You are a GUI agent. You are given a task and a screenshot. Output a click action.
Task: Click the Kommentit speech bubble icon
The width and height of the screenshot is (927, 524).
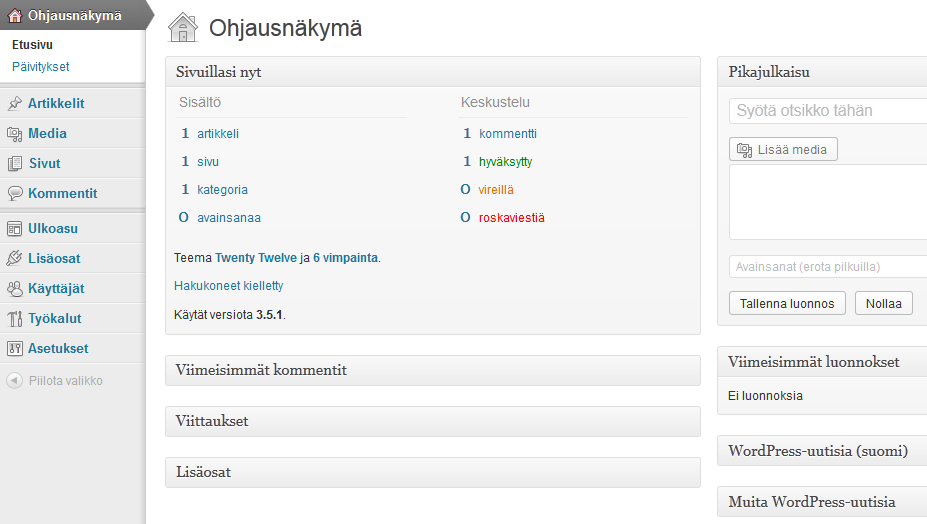click(x=15, y=193)
